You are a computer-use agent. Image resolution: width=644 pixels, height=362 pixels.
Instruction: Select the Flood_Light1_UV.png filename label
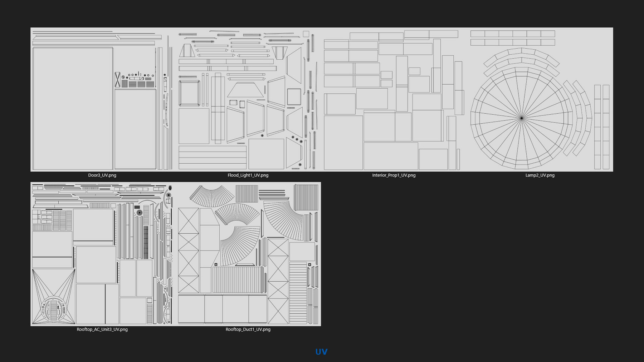click(x=249, y=175)
